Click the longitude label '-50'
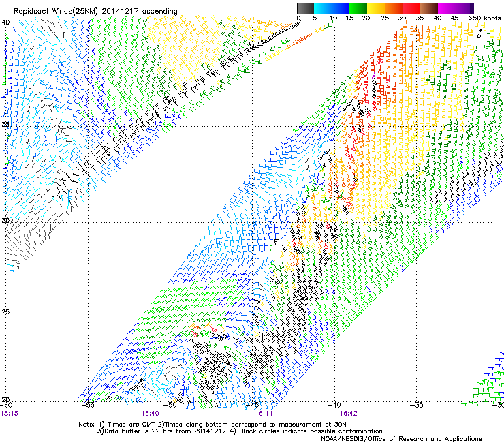Image resolution: width=504 pixels, height=443 pixels. [x=170, y=405]
